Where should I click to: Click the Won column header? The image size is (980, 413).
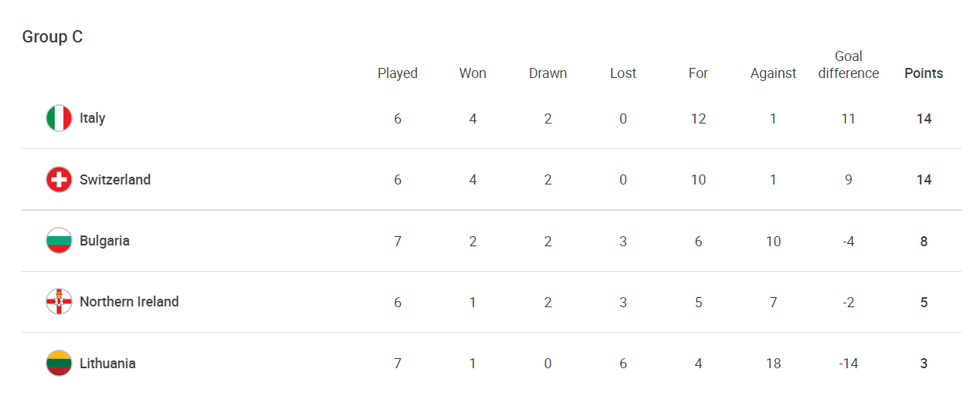pos(473,73)
